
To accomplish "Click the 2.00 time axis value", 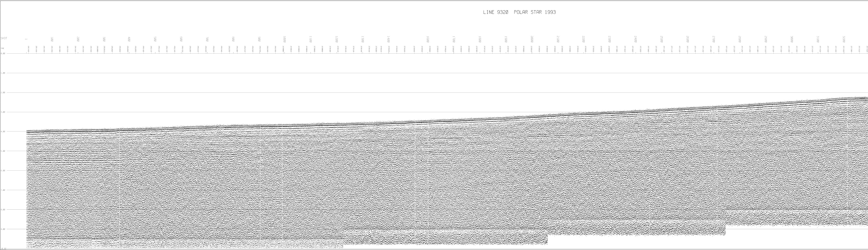I will click(3, 93).
